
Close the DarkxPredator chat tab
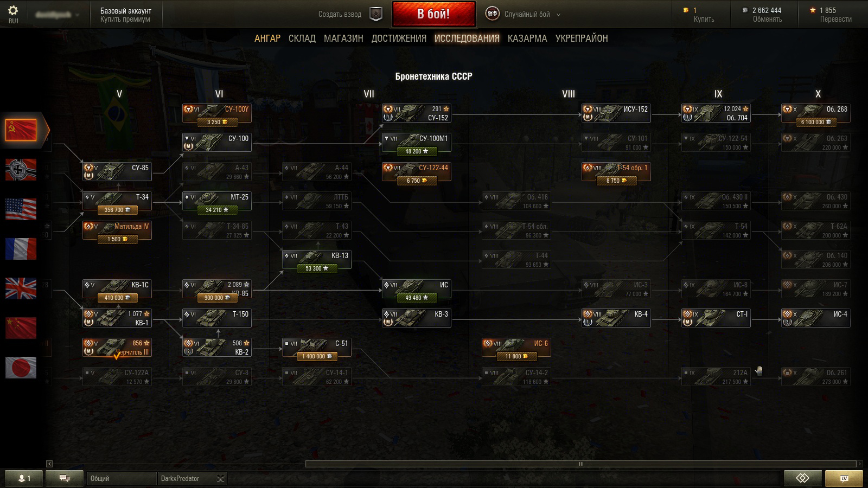pos(220,478)
